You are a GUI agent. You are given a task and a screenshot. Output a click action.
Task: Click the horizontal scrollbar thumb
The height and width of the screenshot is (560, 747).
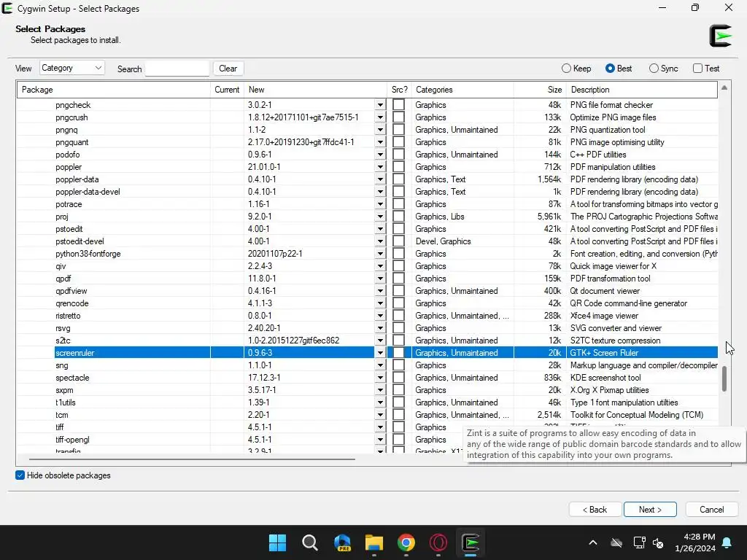(192, 459)
